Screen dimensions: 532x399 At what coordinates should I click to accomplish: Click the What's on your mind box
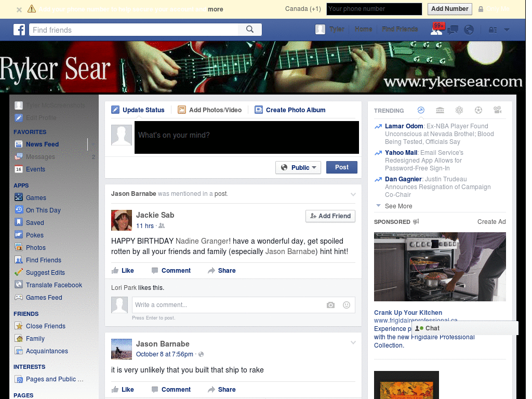point(247,137)
